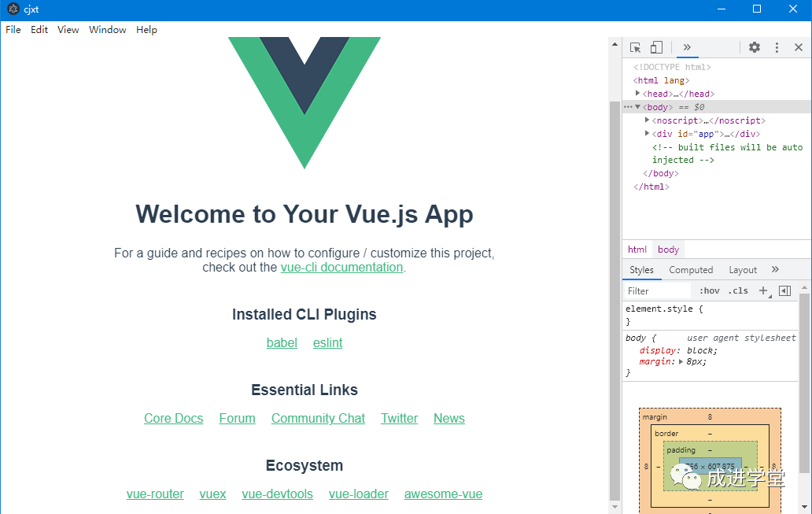Open the vuex link
Image resolution: width=812 pixels, height=514 pixels.
click(x=213, y=494)
